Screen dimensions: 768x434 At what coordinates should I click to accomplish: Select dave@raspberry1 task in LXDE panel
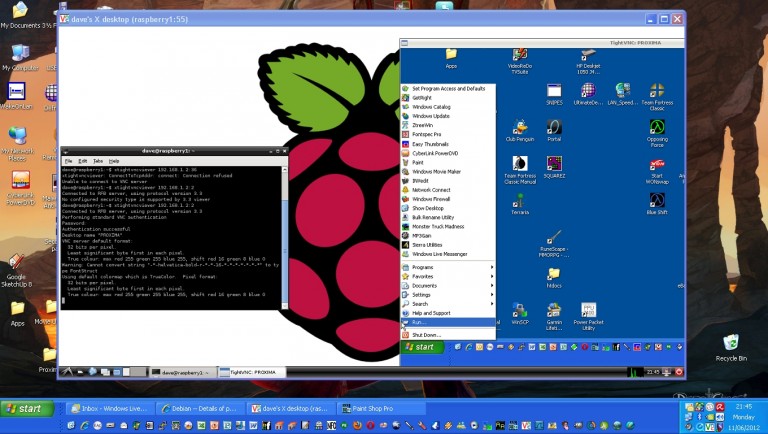[182, 372]
